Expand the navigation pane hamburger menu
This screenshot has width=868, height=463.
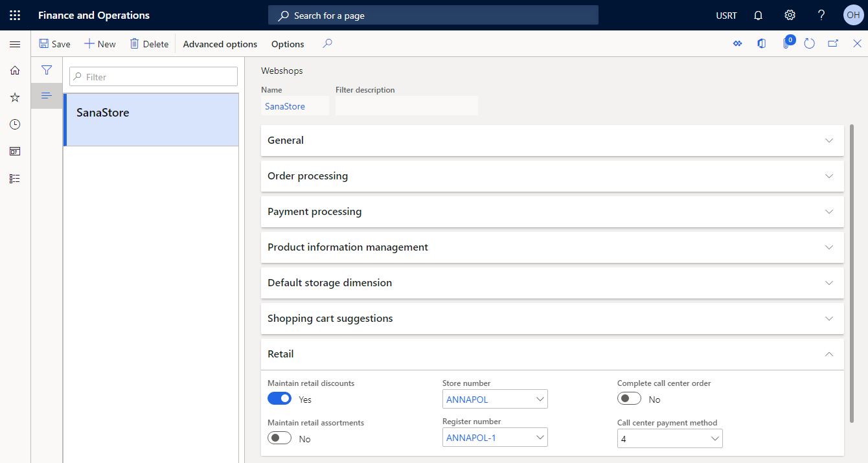coord(15,44)
